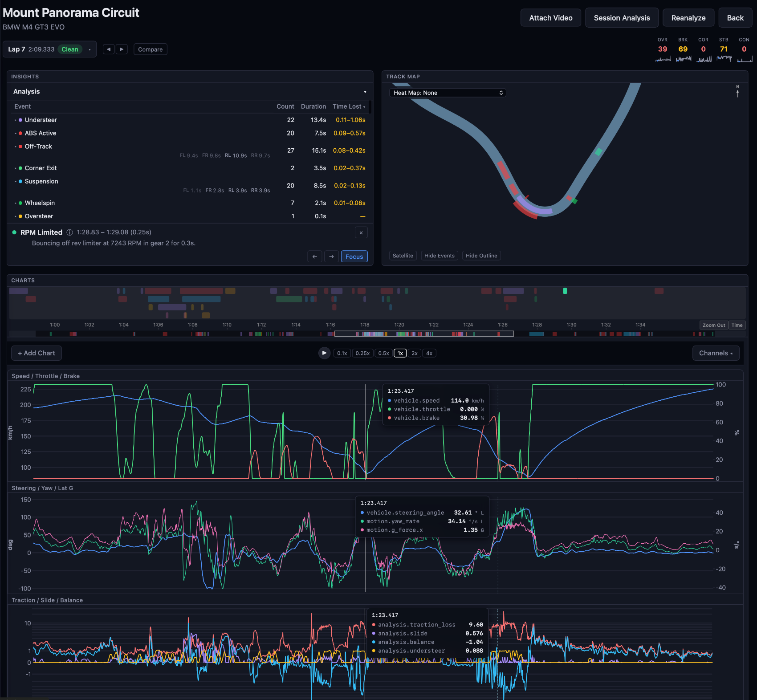Screen dimensions: 757x700
Task: Open the Heat Map dropdown
Action: [x=448, y=93]
